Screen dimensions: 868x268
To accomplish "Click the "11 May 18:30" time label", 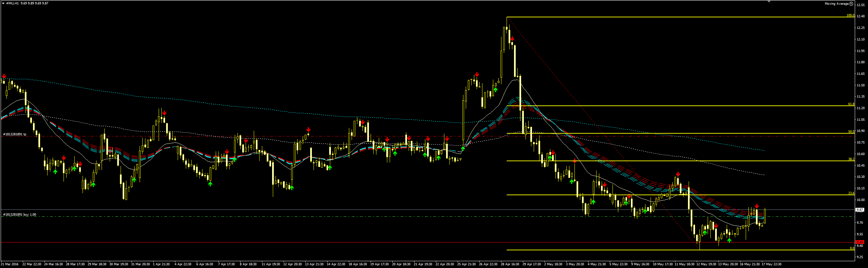I will (x=685, y=264).
